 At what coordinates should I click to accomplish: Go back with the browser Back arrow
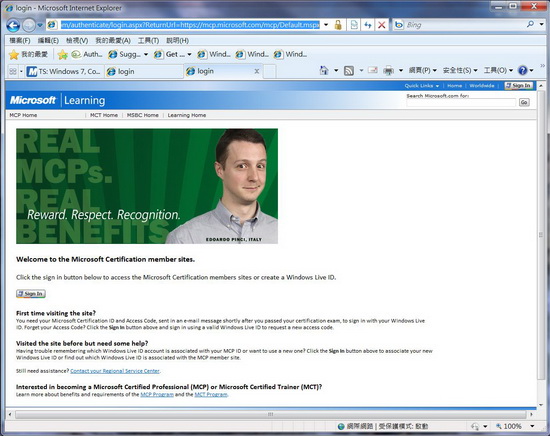[13, 25]
